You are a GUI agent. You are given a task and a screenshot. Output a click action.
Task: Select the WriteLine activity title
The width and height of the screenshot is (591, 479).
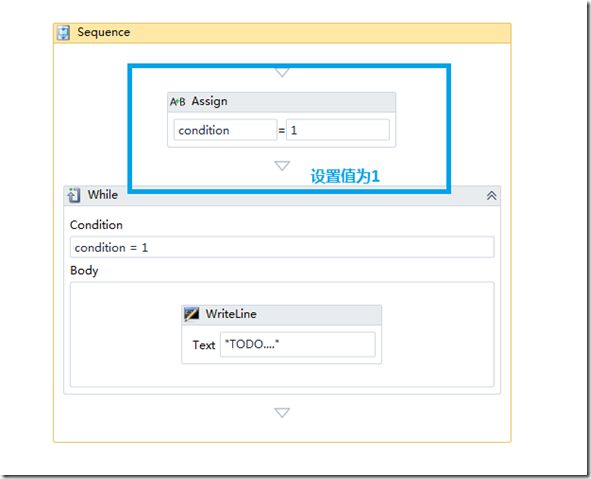coord(231,314)
